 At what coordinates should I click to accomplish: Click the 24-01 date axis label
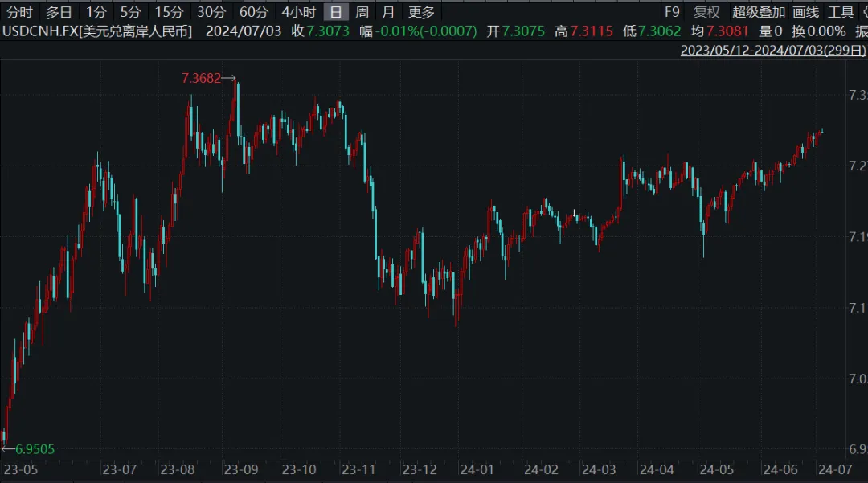477,469
